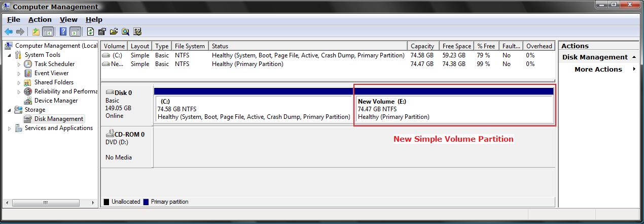Open Help with the blue question mark icon
This screenshot has height=224, width=644.
[63, 31]
